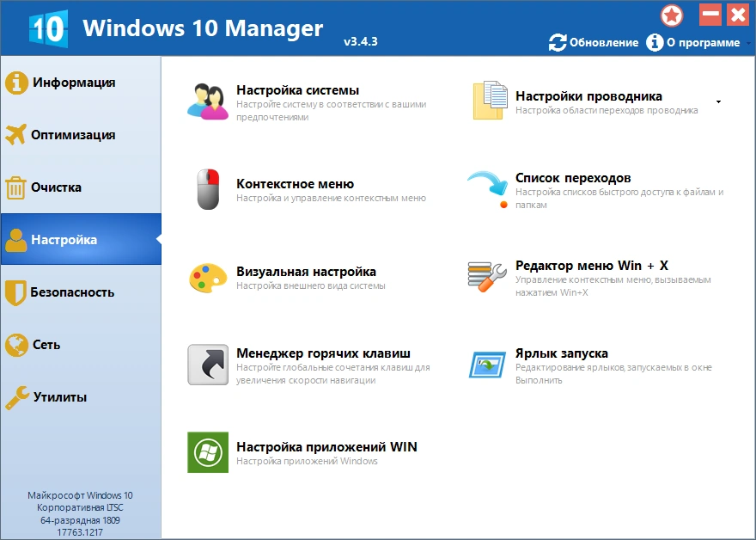Open Редактор меню Win + X title
756x540 pixels.
592,266
